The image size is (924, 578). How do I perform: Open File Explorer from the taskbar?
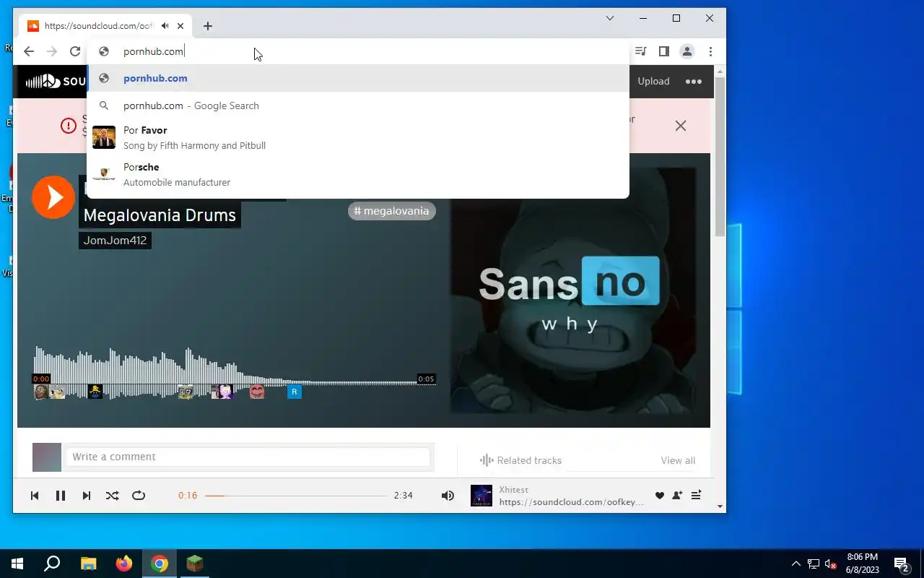click(x=88, y=564)
